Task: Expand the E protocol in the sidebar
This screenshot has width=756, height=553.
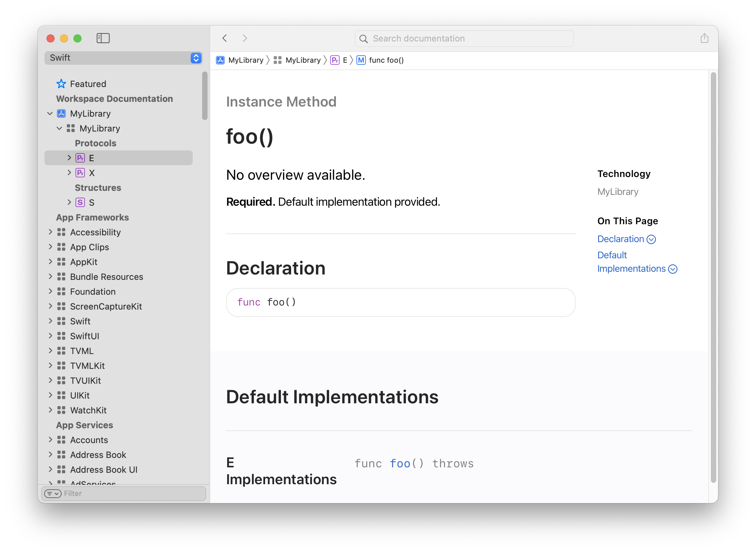Action: 69,157
